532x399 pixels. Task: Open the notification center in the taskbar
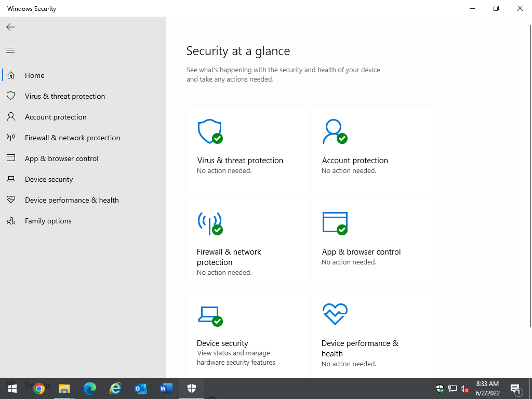(x=516, y=389)
